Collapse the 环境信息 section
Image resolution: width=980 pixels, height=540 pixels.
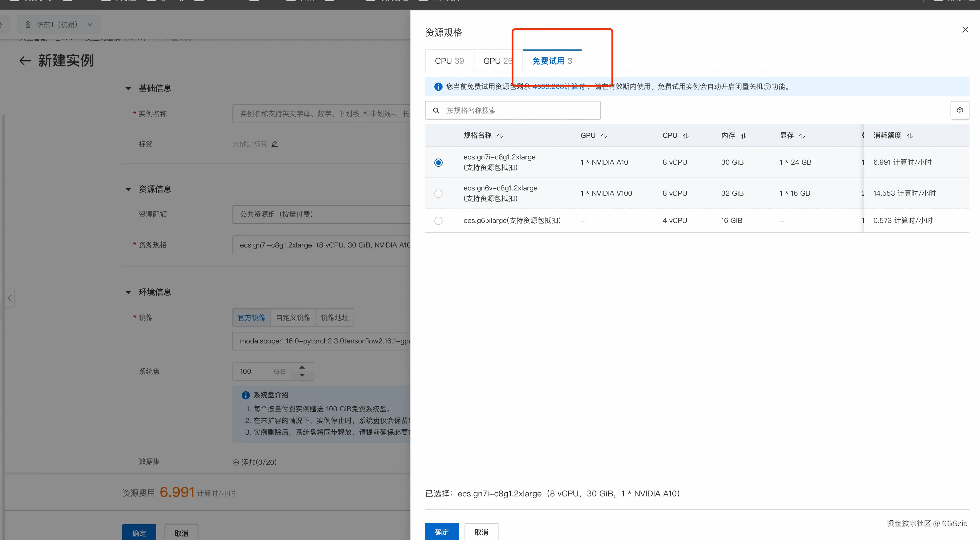(x=128, y=293)
